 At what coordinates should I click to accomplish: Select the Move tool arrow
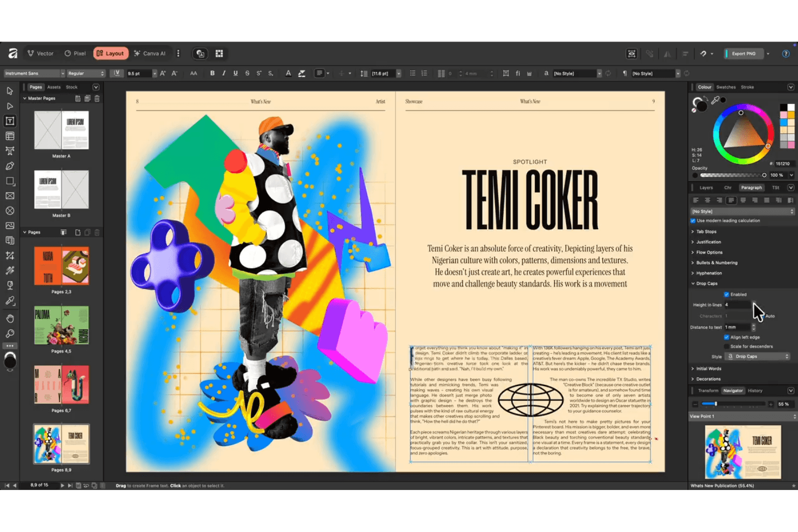point(10,91)
